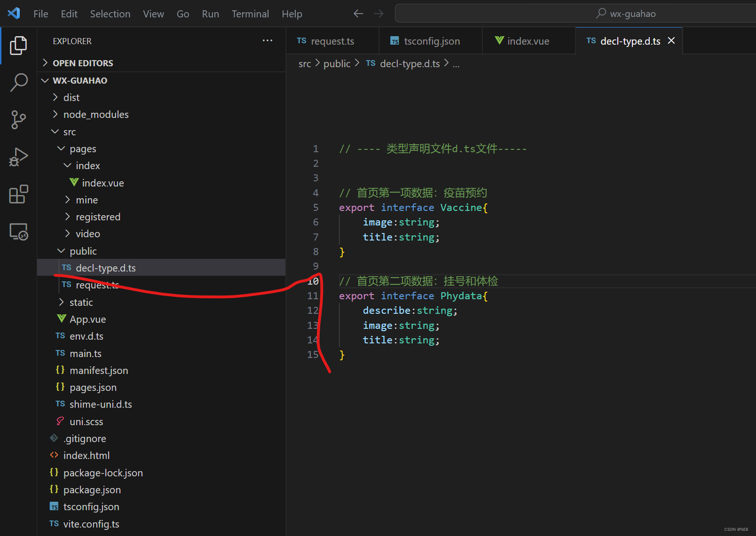Click line number 5 in the gutter

[x=315, y=207]
